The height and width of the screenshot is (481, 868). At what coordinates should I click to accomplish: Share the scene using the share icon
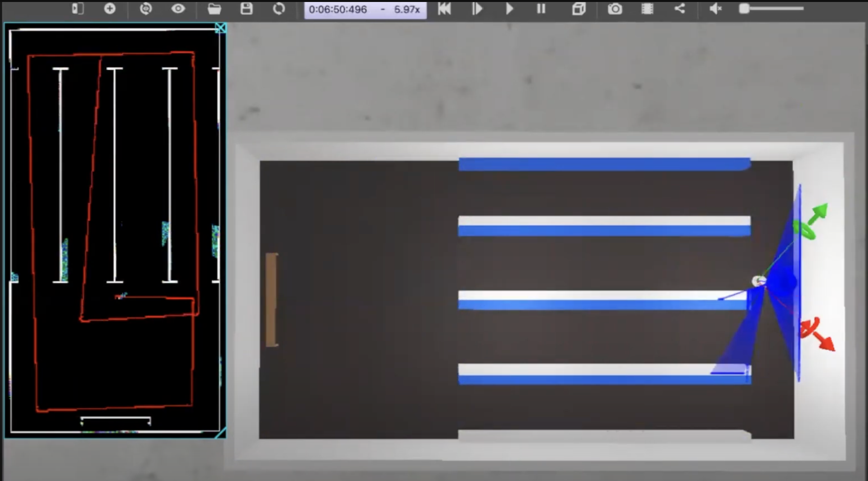point(680,9)
